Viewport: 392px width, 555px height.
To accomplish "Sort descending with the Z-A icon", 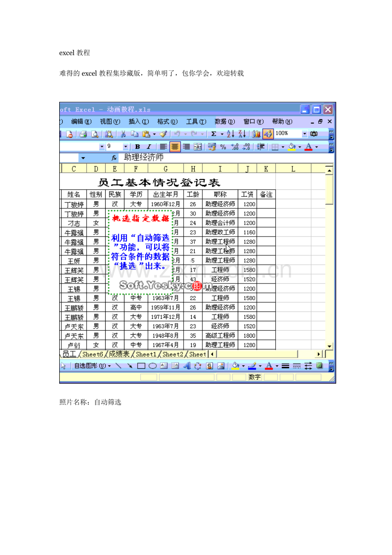I will tap(242, 134).
